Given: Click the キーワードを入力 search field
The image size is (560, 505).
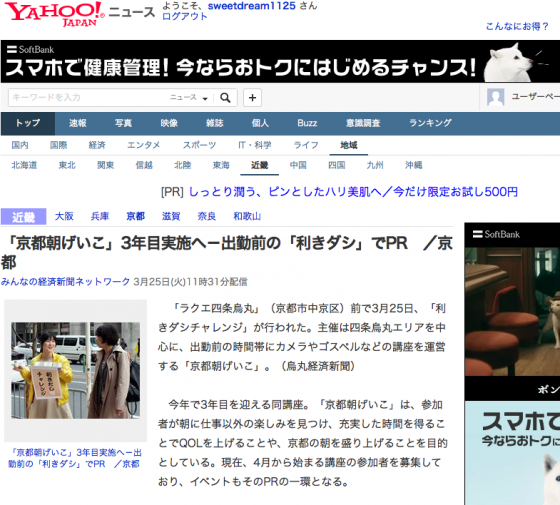Looking at the screenshot, I should click(x=89, y=98).
